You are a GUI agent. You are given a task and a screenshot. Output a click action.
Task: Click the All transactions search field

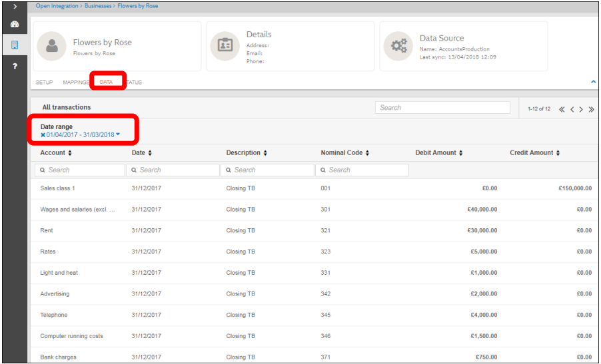tap(442, 108)
